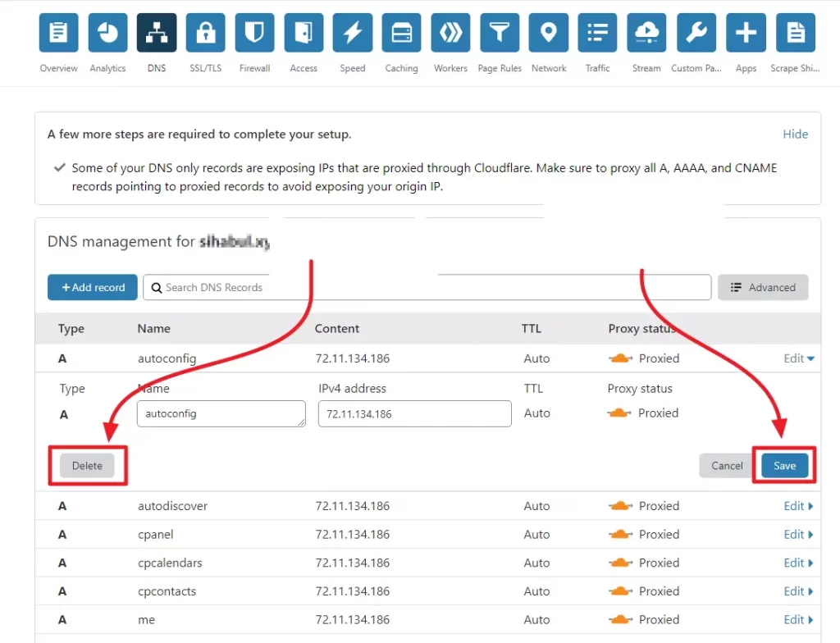Open the Advanced options button
The width and height of the screenshot is (840, 643).
763,287
